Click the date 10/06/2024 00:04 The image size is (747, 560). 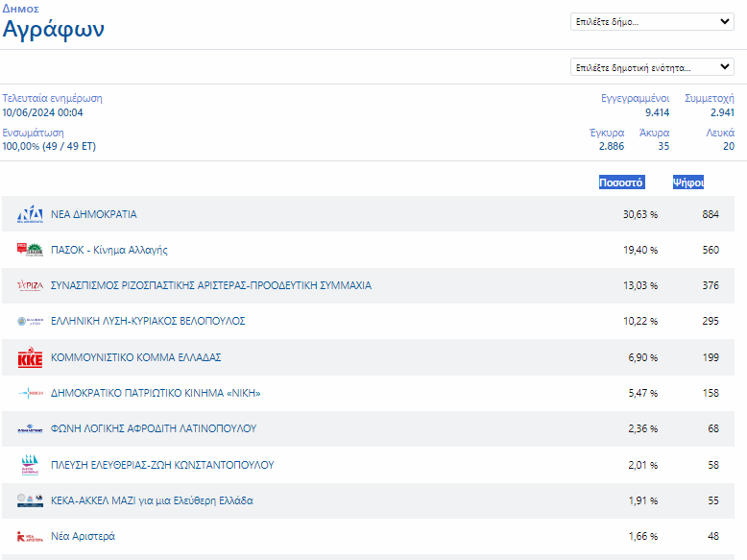tap(42, 112)
